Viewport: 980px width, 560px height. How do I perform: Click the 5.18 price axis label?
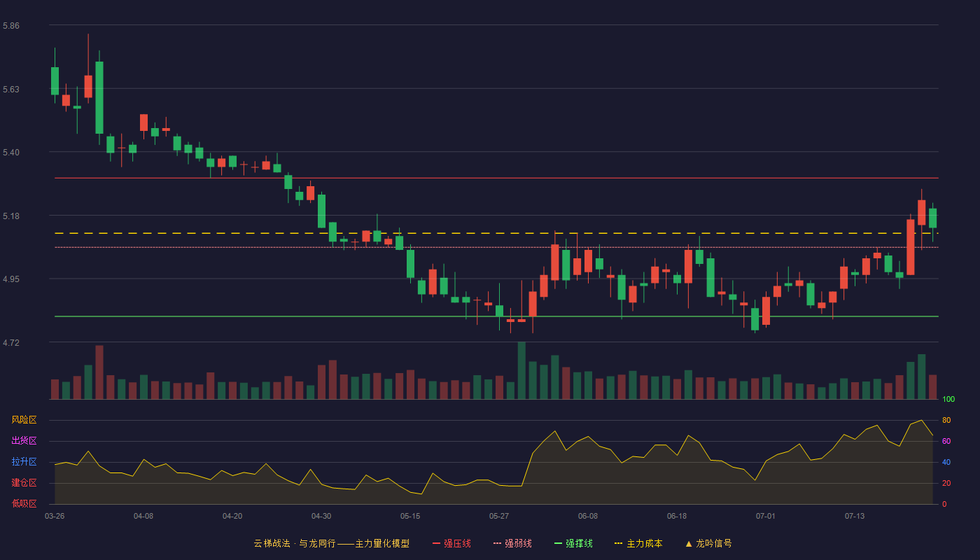click(11, 216)
